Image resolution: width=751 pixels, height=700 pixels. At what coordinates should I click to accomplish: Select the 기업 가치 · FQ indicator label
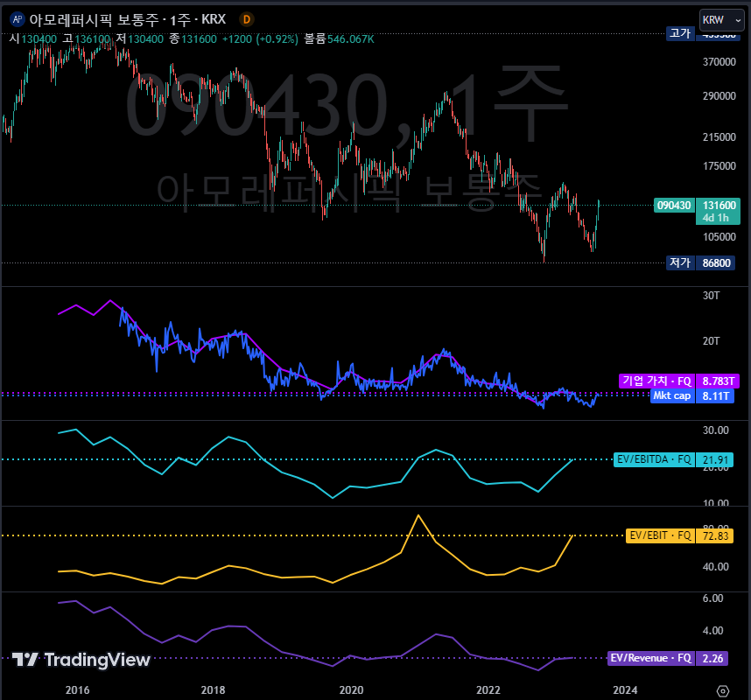pos(656,381)
